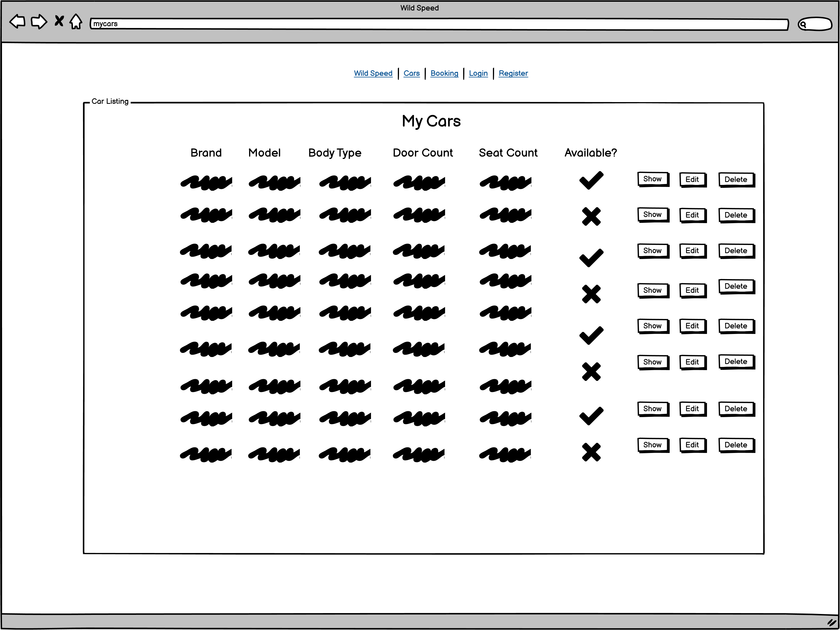840x630 pixels.
Task: Click the browser forward arrow icon
Action: coord(39,22)
